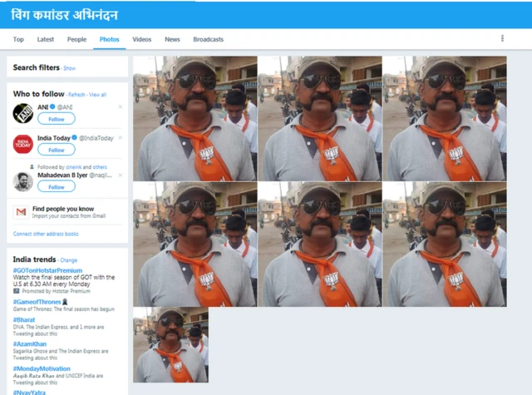Dismiss the Mahadevan B Iyer suggestion
The width and height of the screenshot is (532, 395).
pyautogui.click(x=120, y=175)
